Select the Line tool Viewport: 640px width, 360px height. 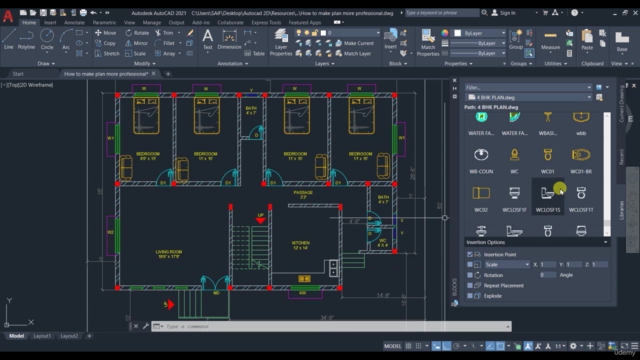(9, 39)
